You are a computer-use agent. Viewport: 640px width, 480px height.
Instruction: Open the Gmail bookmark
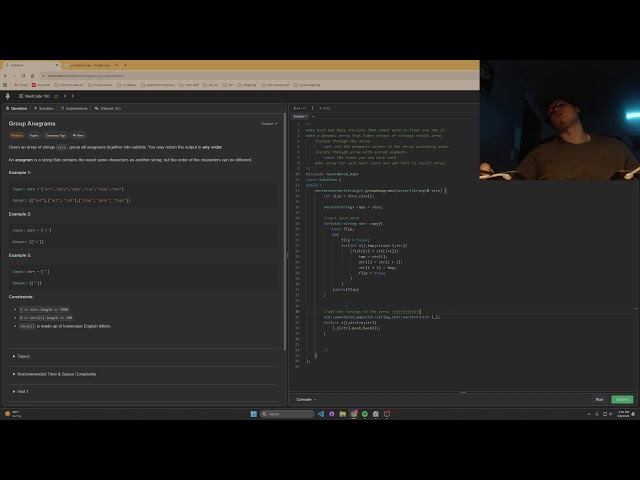pos(21,85)
